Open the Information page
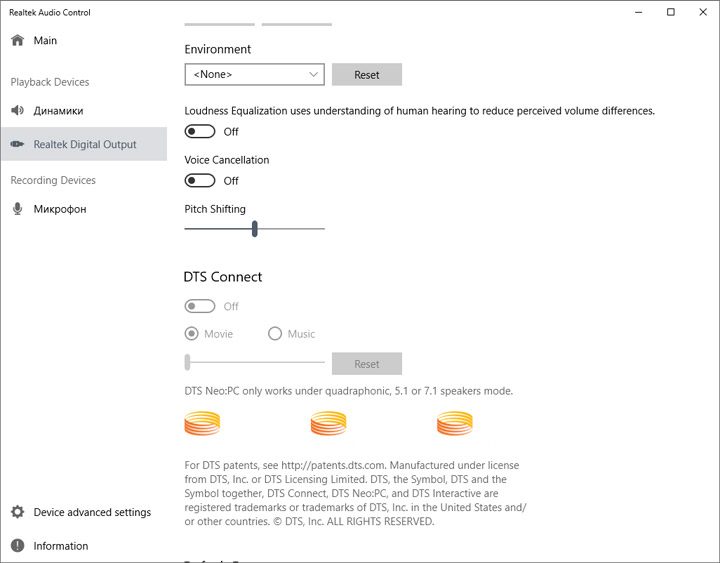Viewport: 720px width, 563px height. (84, 545)
